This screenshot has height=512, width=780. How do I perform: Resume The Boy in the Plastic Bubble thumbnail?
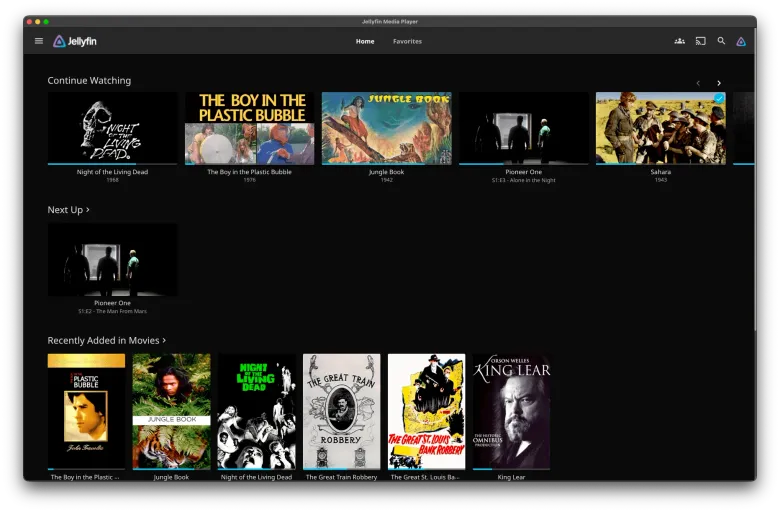tap(249, 128)
